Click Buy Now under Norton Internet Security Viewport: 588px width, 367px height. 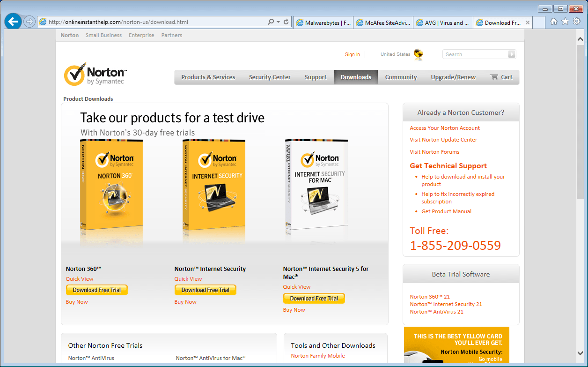[185, 302]
